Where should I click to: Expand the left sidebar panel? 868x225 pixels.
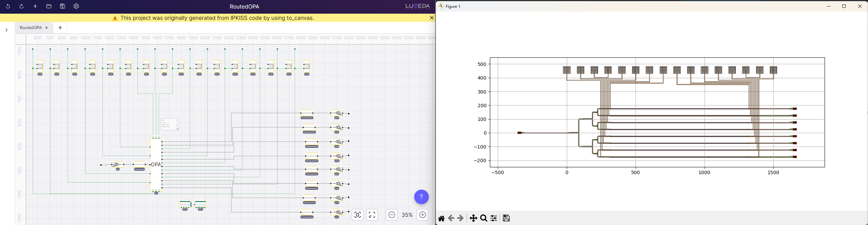click(x=6, y=30)
